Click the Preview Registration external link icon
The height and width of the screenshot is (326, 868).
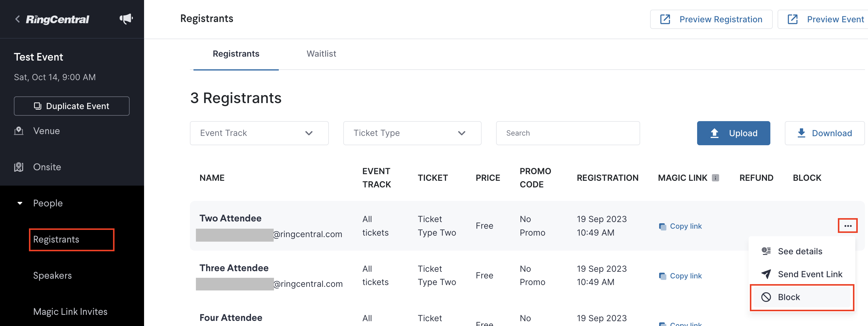click(665, 19)
